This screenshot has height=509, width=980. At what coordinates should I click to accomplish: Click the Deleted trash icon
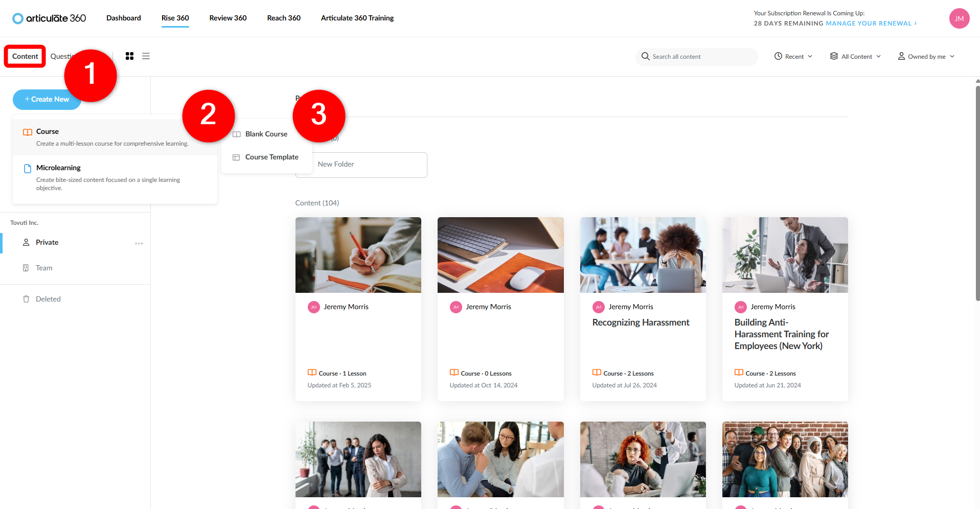26,299
